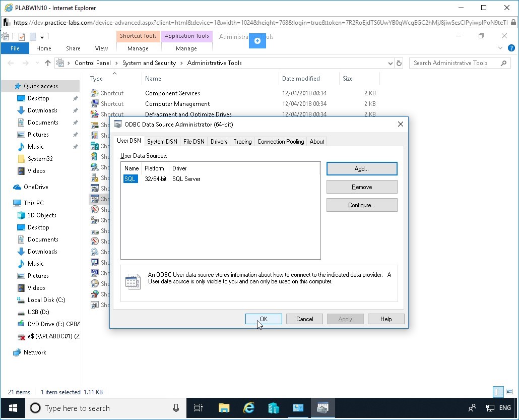Screen dimensions: 519x420
Task: Click the Component Services shortcut icon
Action: pyautogui.click(x=95, y=93)
